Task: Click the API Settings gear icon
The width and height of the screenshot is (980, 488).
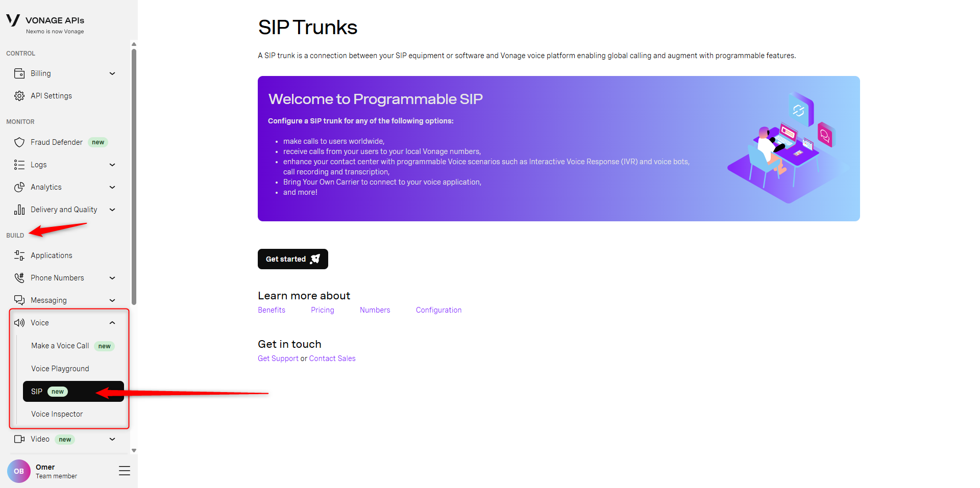Action: 19,96
